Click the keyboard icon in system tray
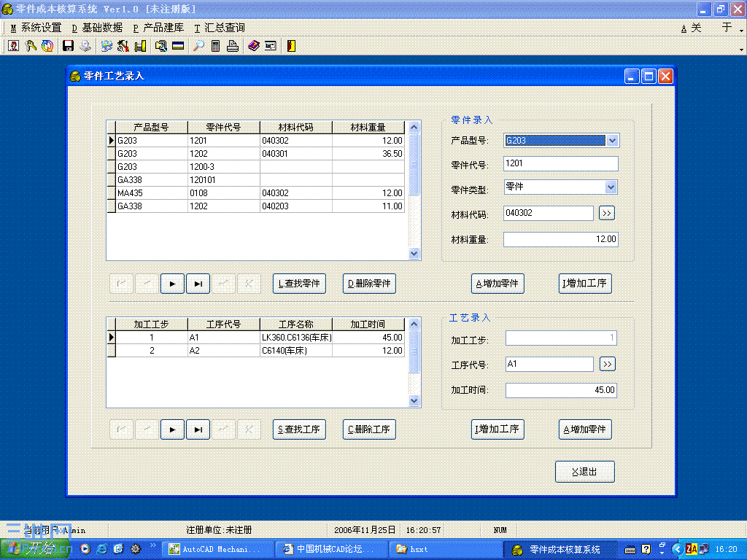 coord(630,550)
